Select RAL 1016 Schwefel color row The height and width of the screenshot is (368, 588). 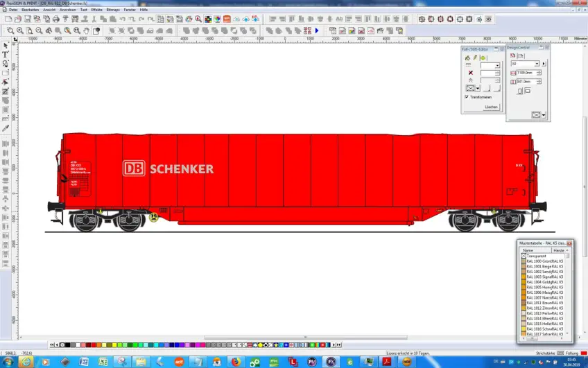click(543, 329)
